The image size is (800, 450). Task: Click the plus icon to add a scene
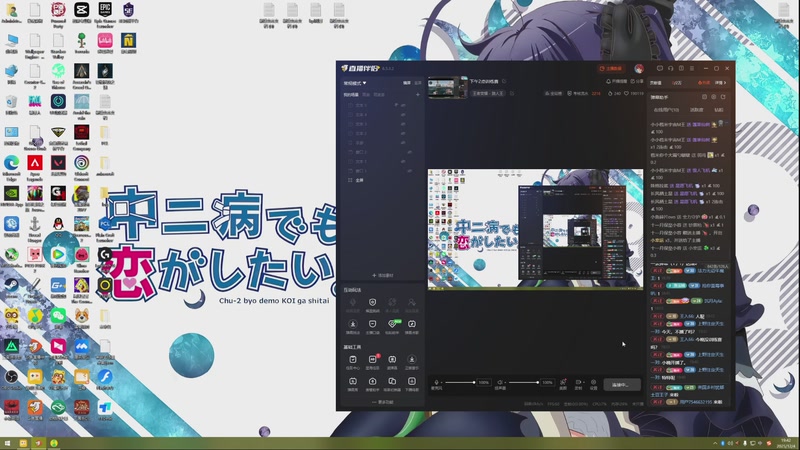[x=418, y=94]
